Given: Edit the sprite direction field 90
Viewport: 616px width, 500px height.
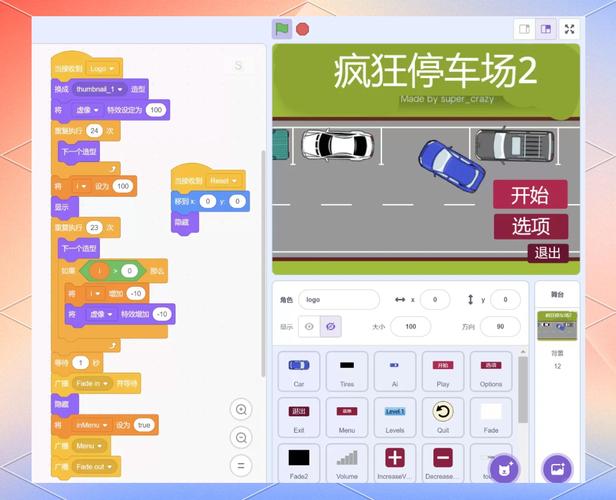Looking at the screenshot, I should [500, 326].
